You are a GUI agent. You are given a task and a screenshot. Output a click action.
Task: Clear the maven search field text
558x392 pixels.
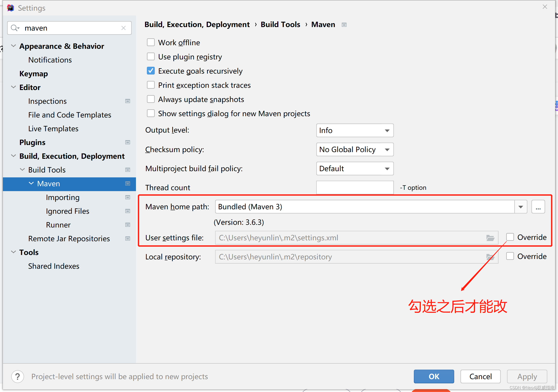pos(124,28)
